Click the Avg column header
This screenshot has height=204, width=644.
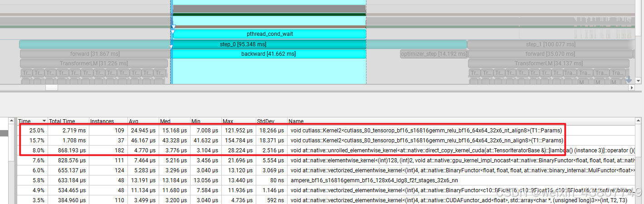point(143,121)
